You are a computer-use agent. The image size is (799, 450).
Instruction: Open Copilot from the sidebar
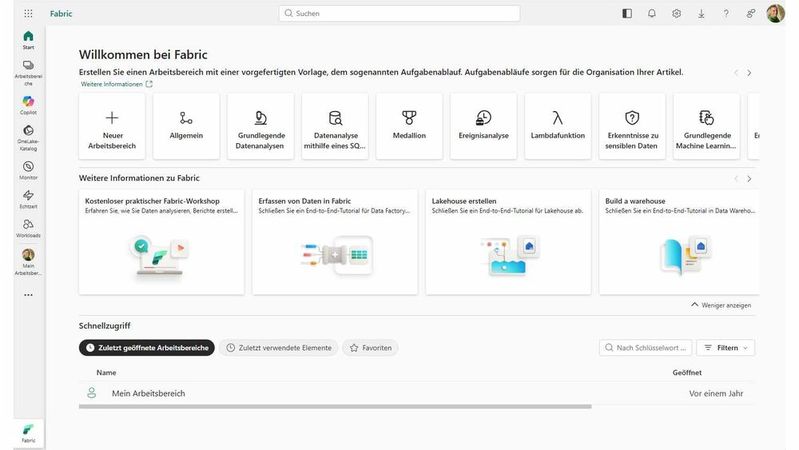click(x=28, y=104)
